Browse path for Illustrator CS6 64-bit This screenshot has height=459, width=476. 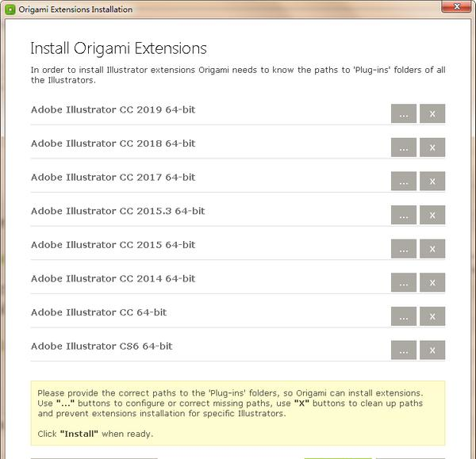click(404, 350)
